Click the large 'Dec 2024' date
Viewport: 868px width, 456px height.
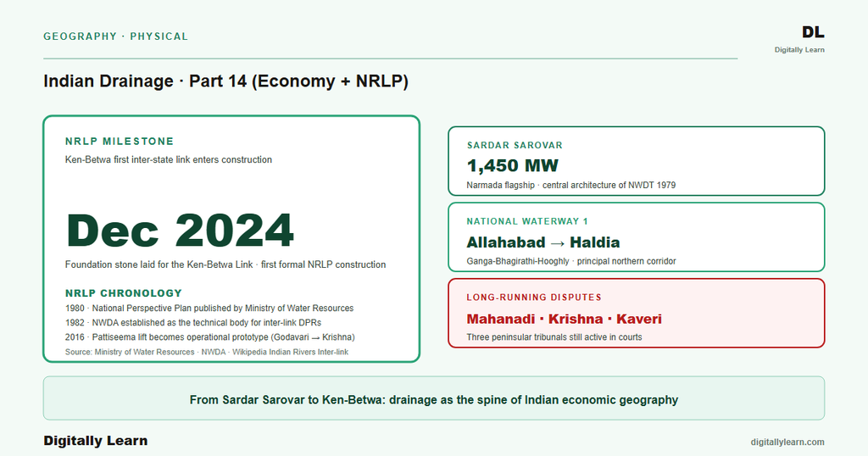180,231
